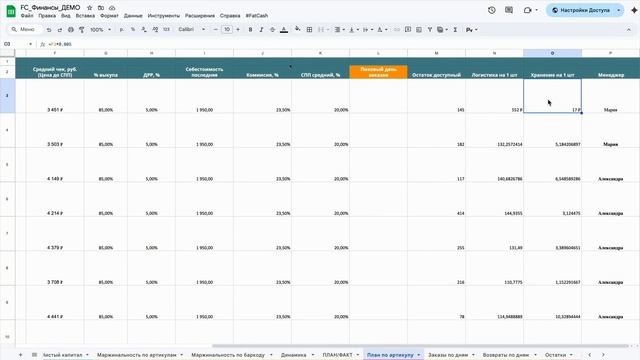Open the version history clock icon

tap(491, 10)
